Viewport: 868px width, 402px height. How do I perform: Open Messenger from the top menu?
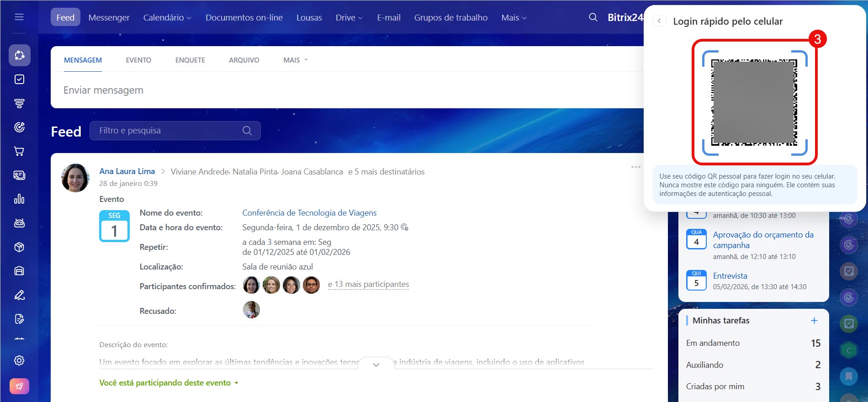109,18
